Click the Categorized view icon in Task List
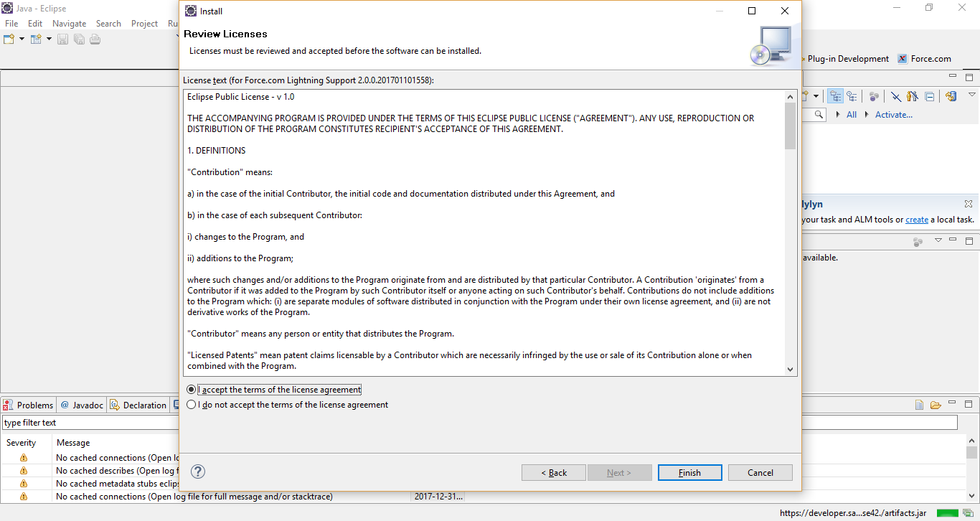This screenshot has height=521, width=980. point(835,96)
